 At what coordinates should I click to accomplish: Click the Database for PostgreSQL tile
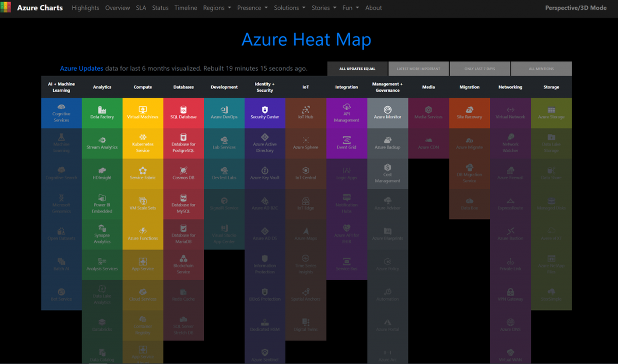point(183,143)
